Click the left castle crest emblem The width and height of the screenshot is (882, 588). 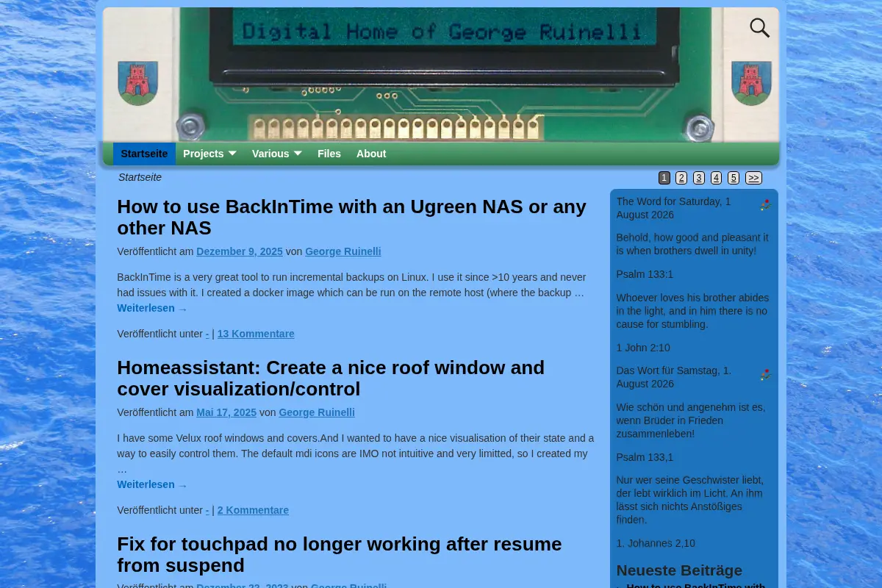tap(138, 83)
